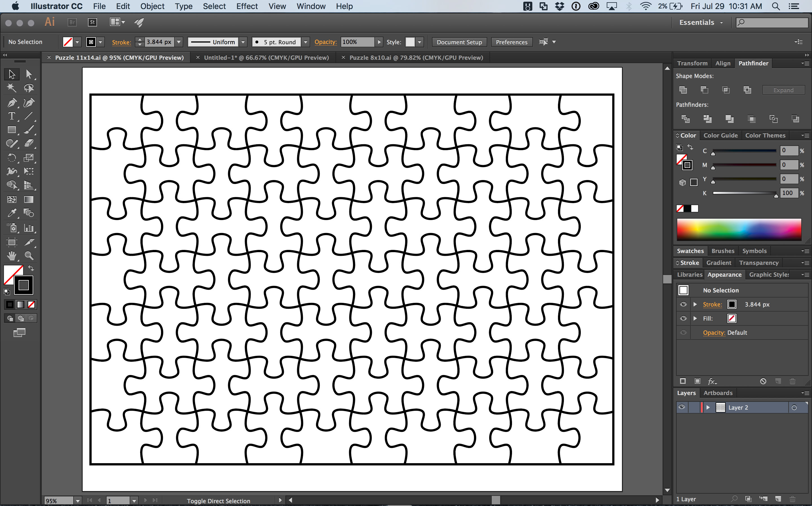812x506 pixels.
Task: Choose the Rectangle tool
Action: click(12, 130)
